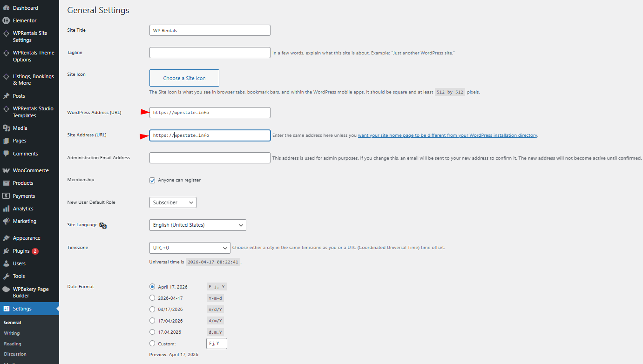Click the Tagline text input field
This screenshot has width=643, height=364.
210,53
